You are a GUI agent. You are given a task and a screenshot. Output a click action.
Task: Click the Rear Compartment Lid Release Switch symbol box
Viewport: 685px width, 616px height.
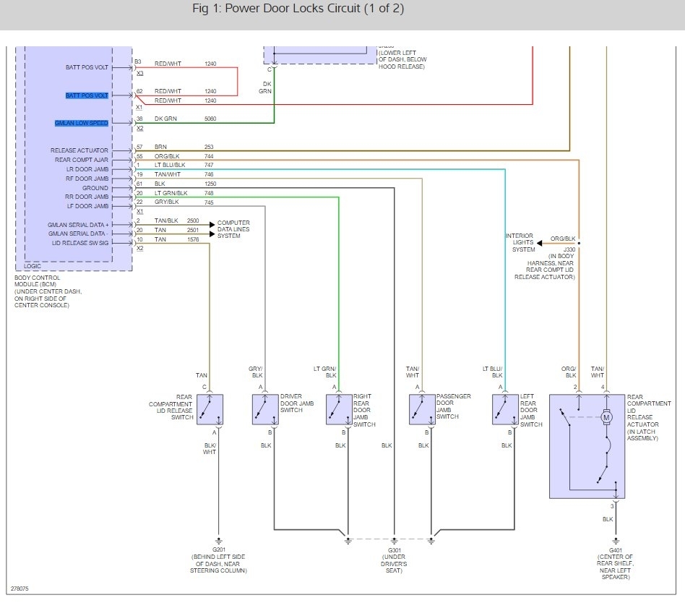tap(210, 409)
